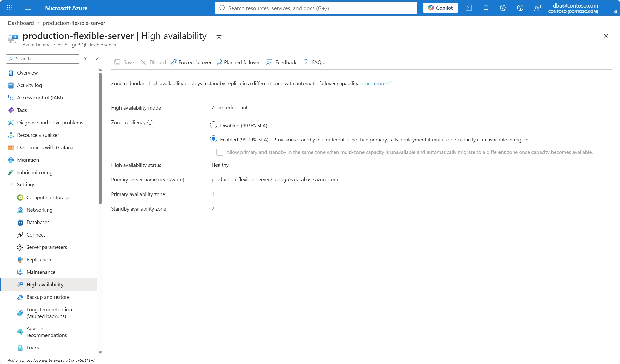
Task: Click the Healthy availability status value
Action: coord(220,165)
